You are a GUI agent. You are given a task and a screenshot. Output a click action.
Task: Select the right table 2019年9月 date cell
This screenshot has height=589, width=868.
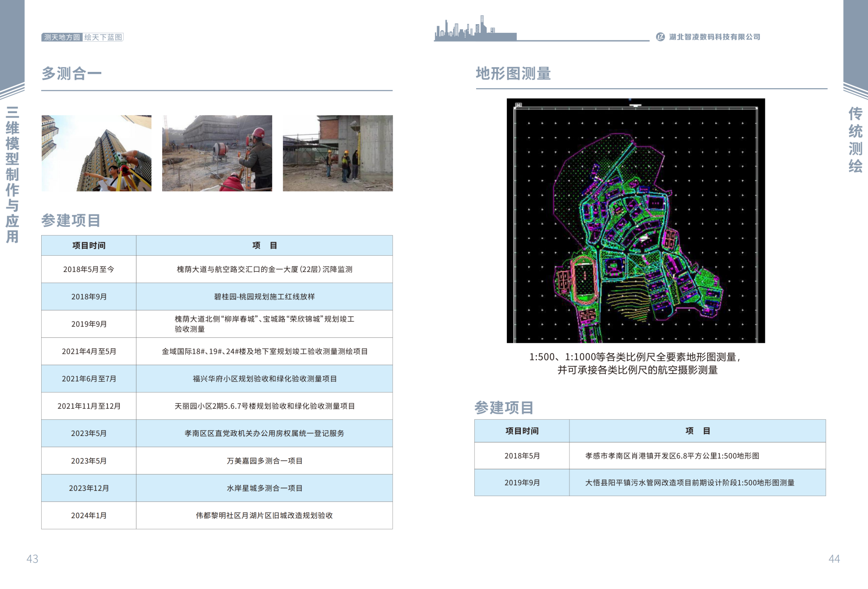(522, 482)
